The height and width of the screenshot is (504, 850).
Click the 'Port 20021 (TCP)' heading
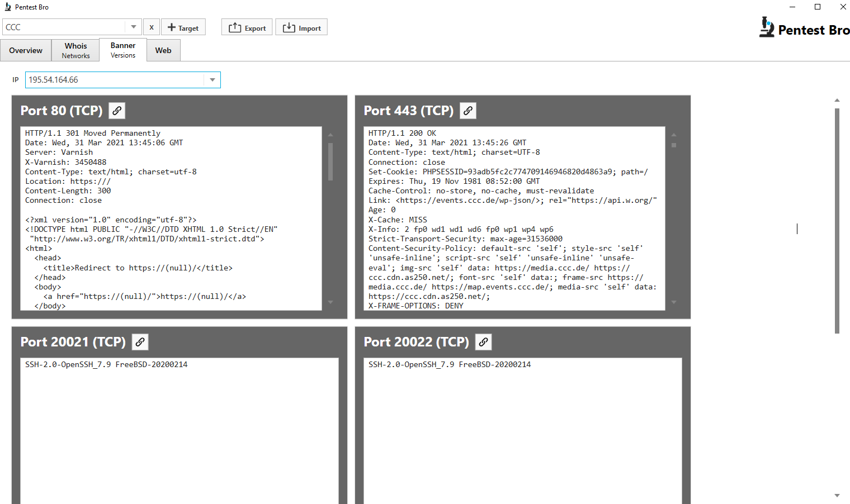(73, 342)
